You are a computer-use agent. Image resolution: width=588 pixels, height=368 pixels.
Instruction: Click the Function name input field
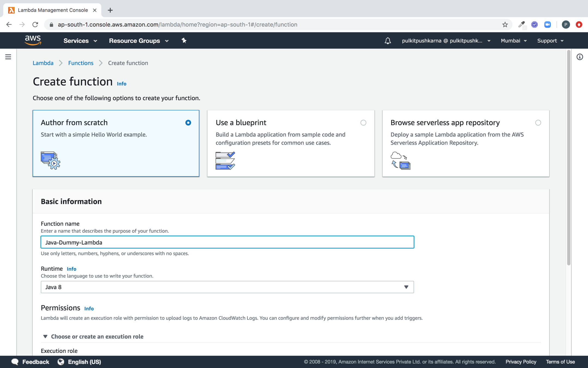[227, 242]
